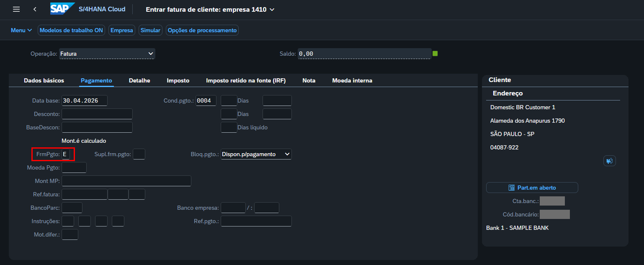Open the Menu dropdown

[x=21, y=30]
